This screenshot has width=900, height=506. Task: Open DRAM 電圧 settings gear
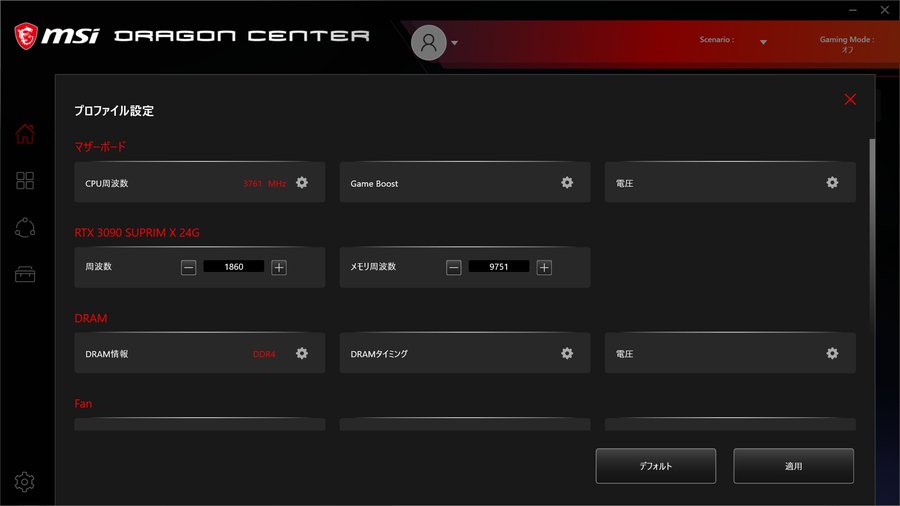832,353
